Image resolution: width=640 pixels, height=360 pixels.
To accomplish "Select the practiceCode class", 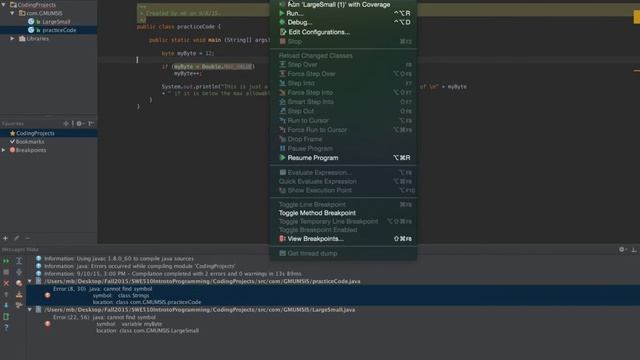I will [x=59, y=30].
